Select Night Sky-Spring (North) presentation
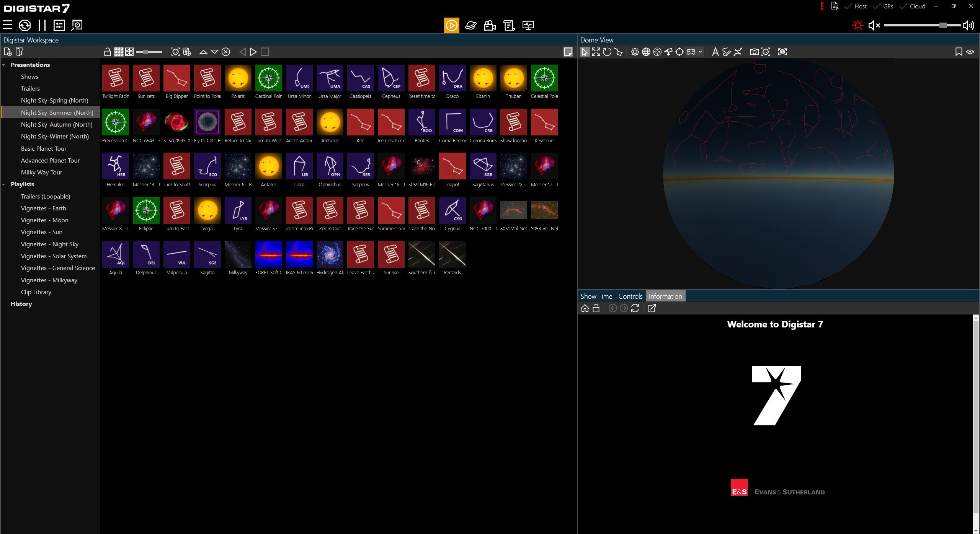This screenshot has width=980, height=534. point(55,100)
